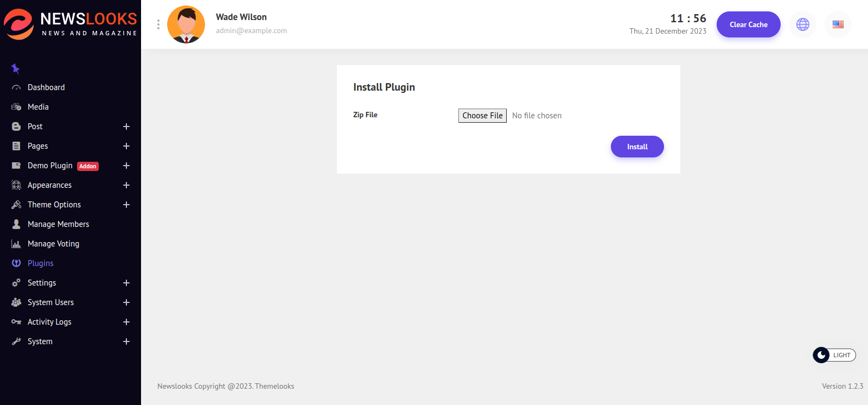
Task: Click the Clear Cache button
Action: point(748,24)
